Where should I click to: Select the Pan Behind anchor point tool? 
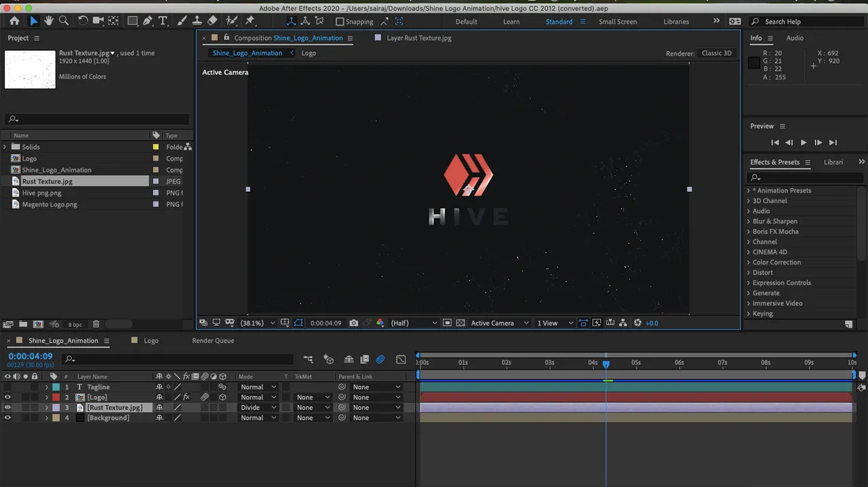pos(113,21)
